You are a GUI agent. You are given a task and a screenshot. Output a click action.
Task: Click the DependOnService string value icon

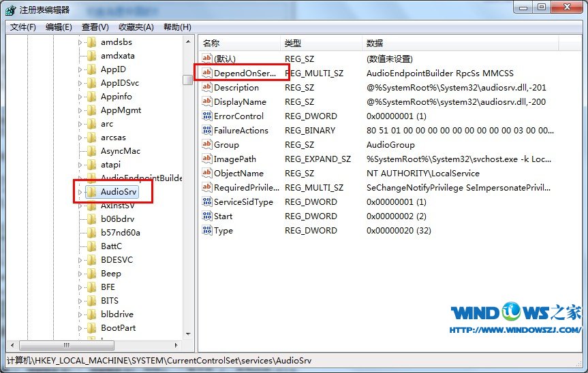(x=207, y=73)
